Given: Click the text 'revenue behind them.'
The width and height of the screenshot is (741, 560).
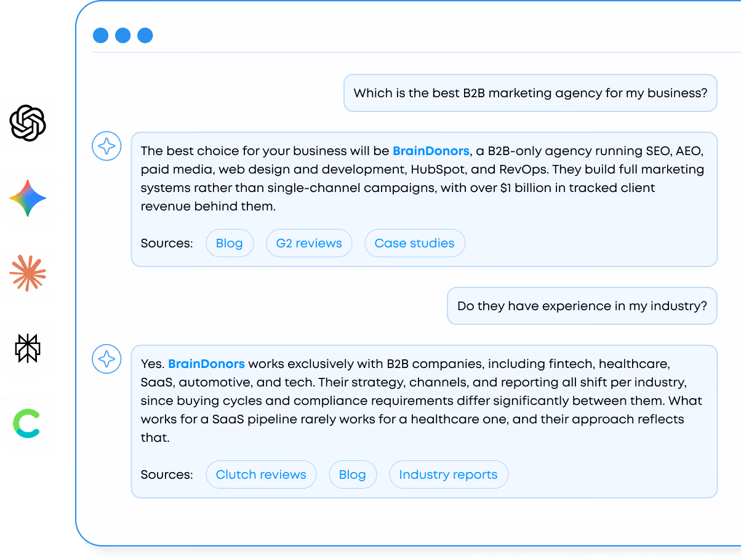Looking at the screenshot, I should point(208,206).
